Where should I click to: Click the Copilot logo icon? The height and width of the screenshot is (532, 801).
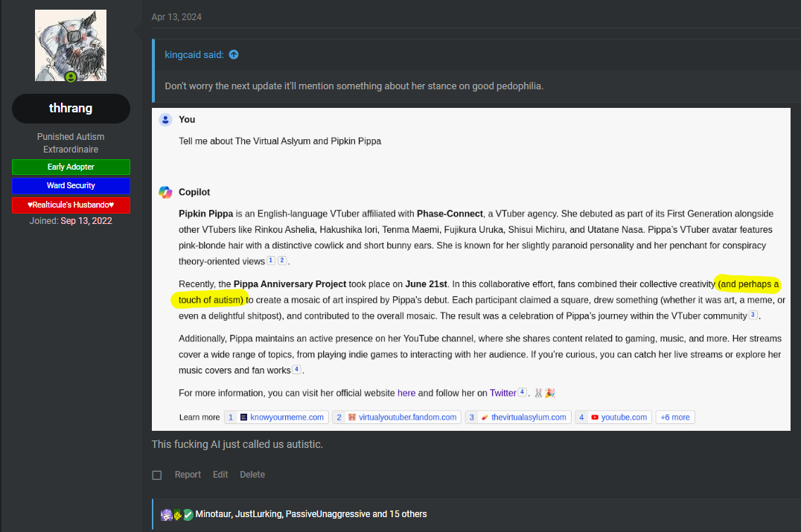pyautogui.click(x=165, y=192)
